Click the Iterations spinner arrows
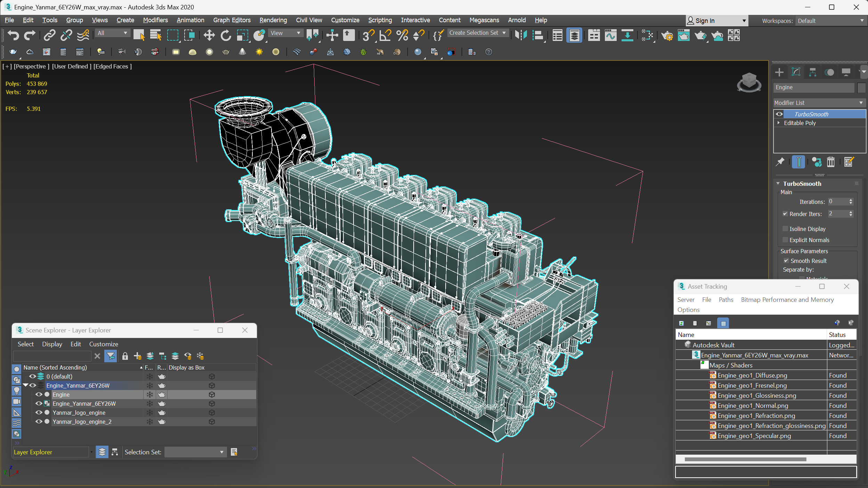This screenshot has height=488, width=868. click(851, 201)
